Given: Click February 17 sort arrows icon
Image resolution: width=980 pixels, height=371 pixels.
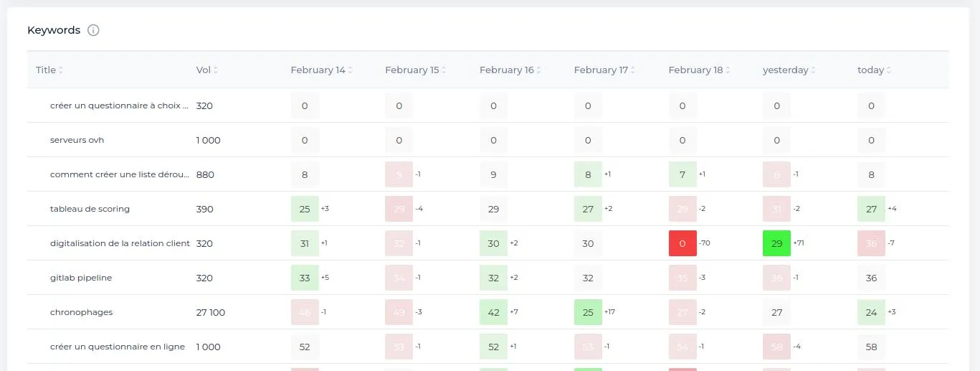Looking at the screenshot, I should pos(633,70).
